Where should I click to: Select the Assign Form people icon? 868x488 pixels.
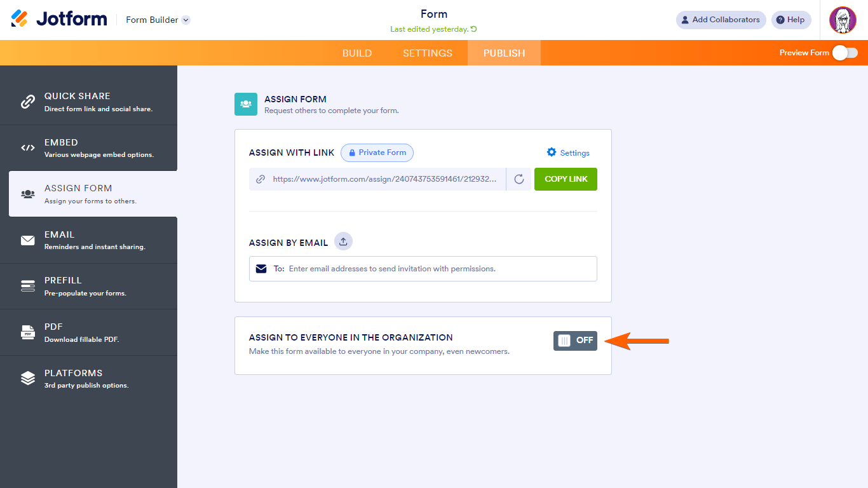[x=28, y=193]
